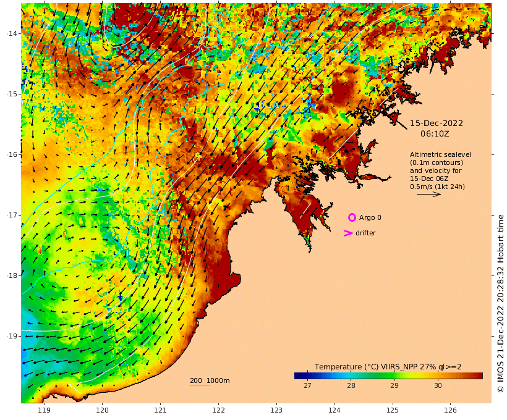This screenshot has width=507, height=420.
Task: Click the '200 1000m' depth contour label
Action: tap(210, 380)
